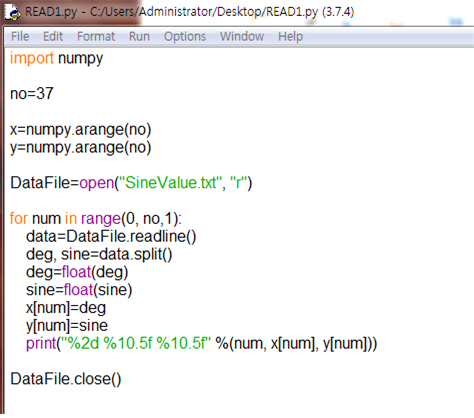474x418 pixels.
Task: Open the Run menu
Action: tap(139, 36)
